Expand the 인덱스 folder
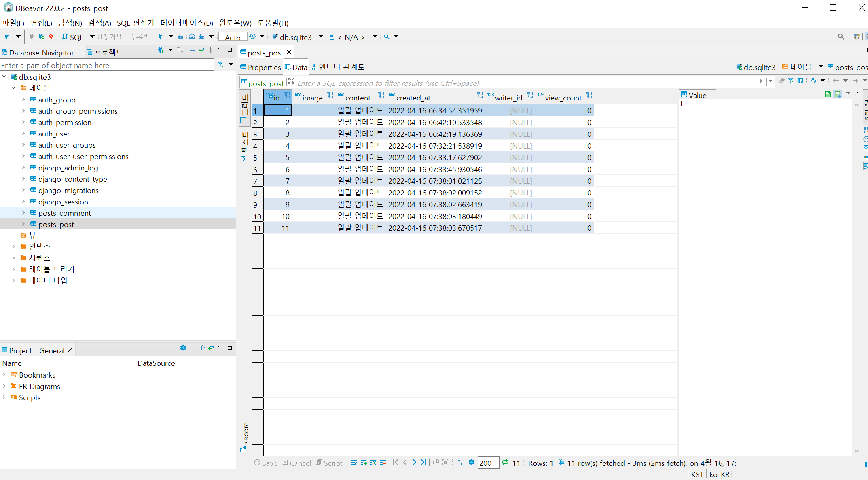 click(14, 246)
